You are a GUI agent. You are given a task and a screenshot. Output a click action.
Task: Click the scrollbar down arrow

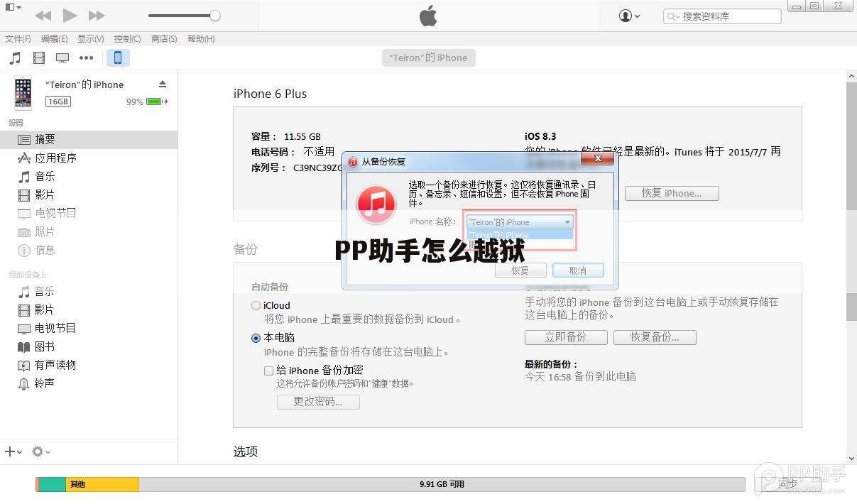851,459
